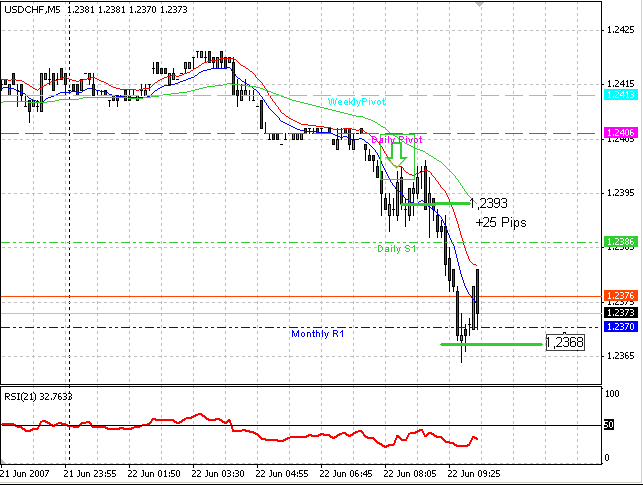Click the 22 Jun 03:30 time marker
This screenshot has height=485, width=643.
pyautogui.click(x=218, y=474)
